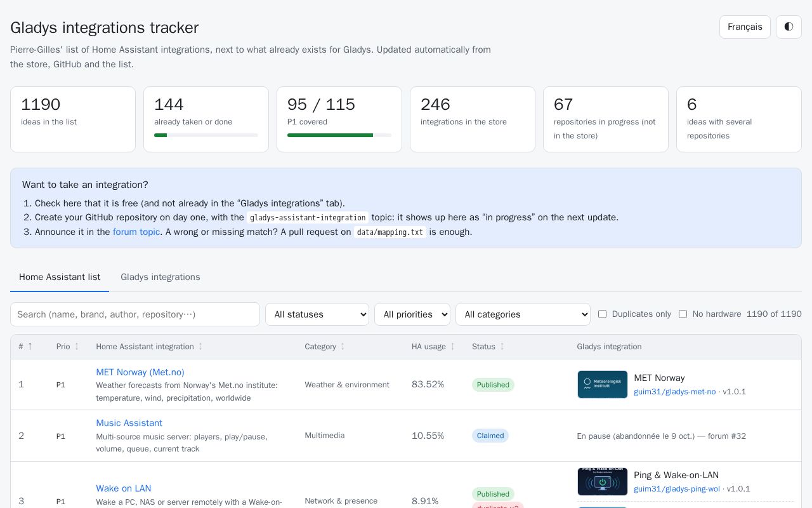Open the MET Norway (Met.no) link
Screen dimensions: 812x508
140,372
